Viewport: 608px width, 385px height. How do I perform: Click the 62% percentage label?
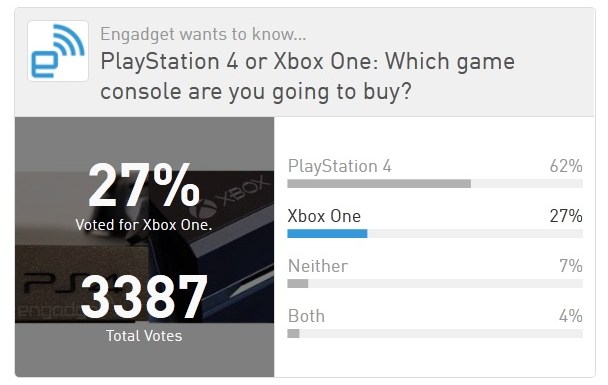(566, 166)
